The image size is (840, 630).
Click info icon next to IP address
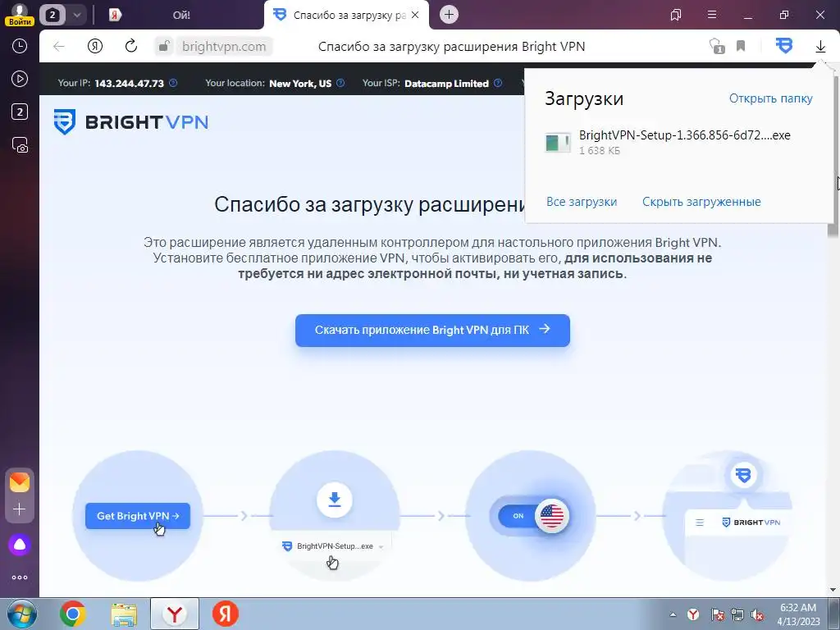coord(173,83)
